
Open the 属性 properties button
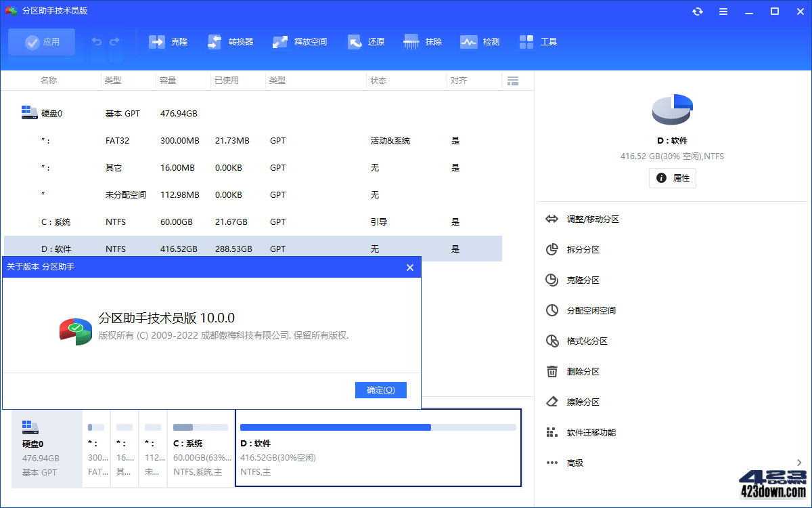click(x=672, y=177)
